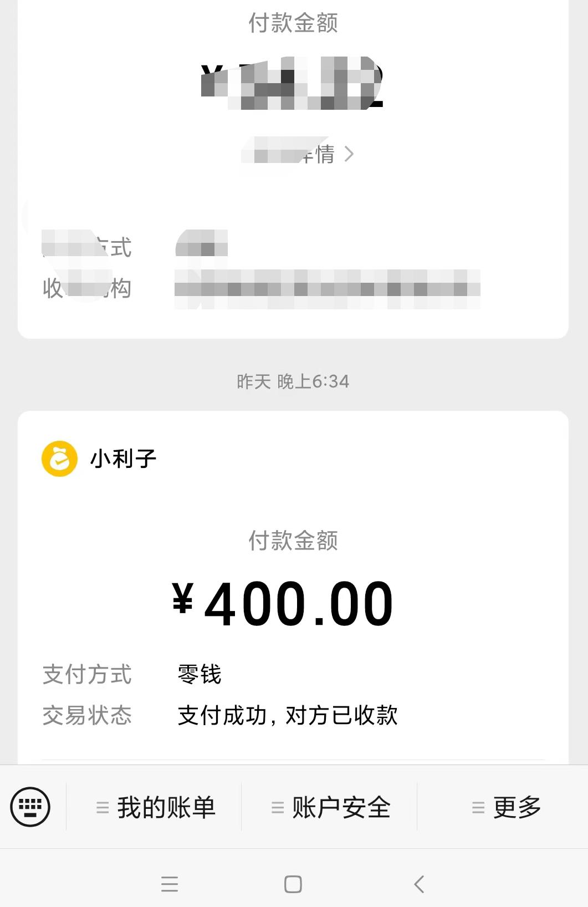Tap the 支付成功, 对方已收款 status text
Viewport: 588px width, 907px height.
tap(287, 715)
